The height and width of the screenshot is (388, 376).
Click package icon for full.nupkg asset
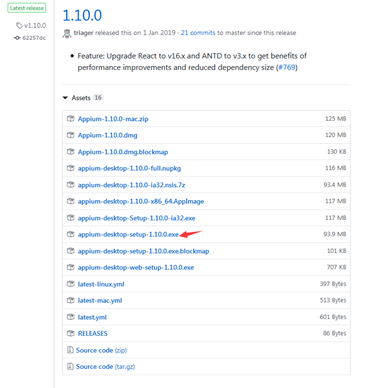(x=70, y=168)
